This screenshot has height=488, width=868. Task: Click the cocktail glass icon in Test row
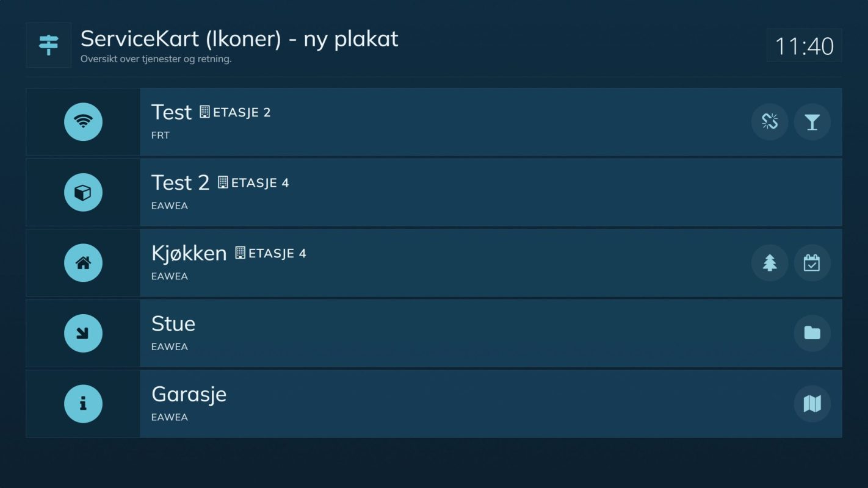812,122
